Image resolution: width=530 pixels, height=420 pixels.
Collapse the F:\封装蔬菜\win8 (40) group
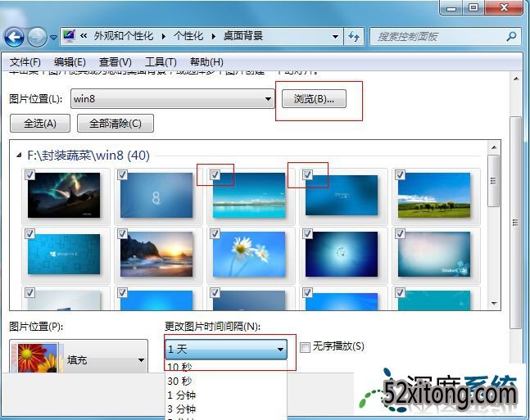pos(20,156)
